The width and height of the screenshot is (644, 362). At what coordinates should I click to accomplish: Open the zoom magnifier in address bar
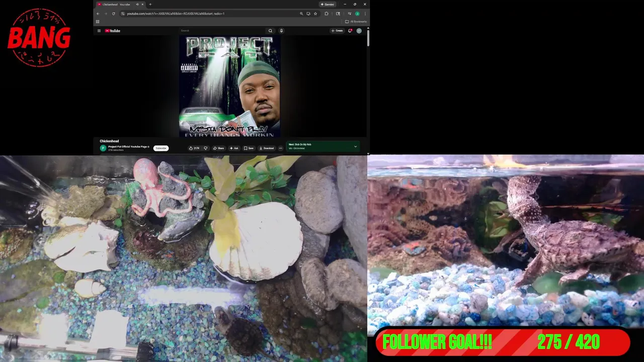coord(301,14)
